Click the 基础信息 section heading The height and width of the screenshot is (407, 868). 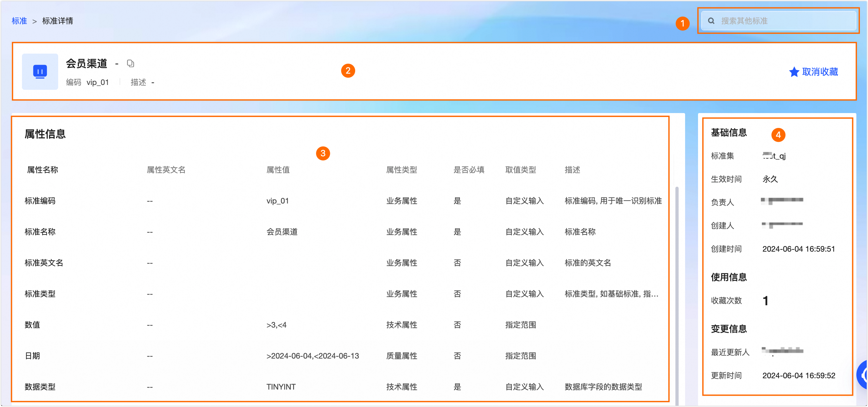coord(729,133)
